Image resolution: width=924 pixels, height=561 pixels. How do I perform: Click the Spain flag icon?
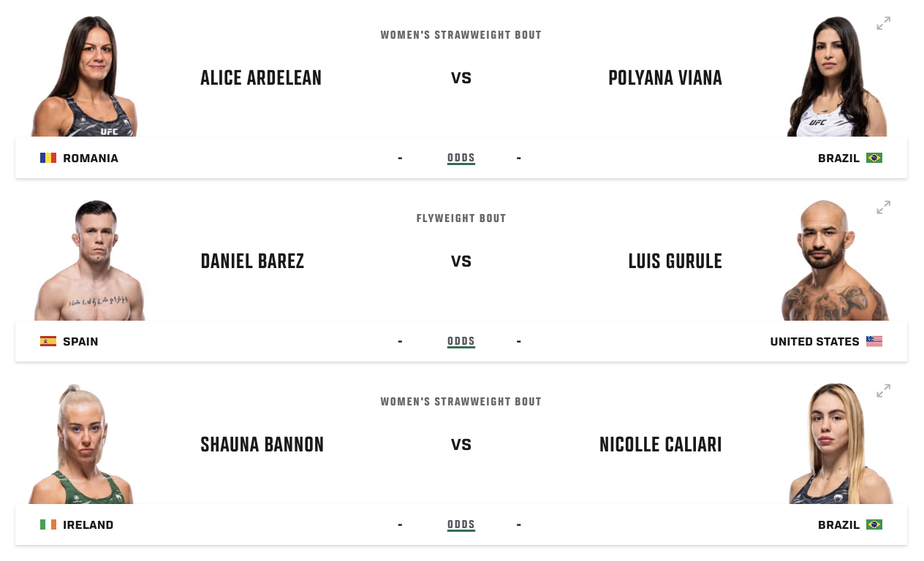(48, 341)
